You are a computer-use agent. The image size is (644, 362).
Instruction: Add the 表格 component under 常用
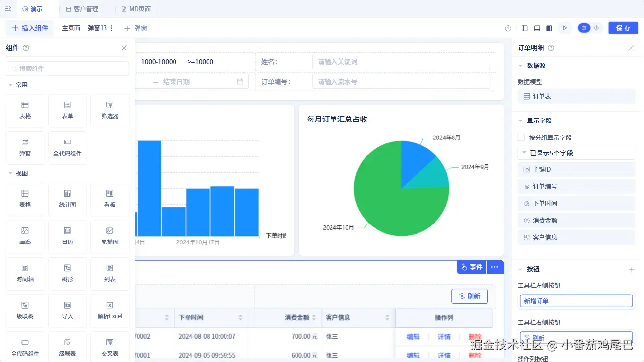pos(25,111)
